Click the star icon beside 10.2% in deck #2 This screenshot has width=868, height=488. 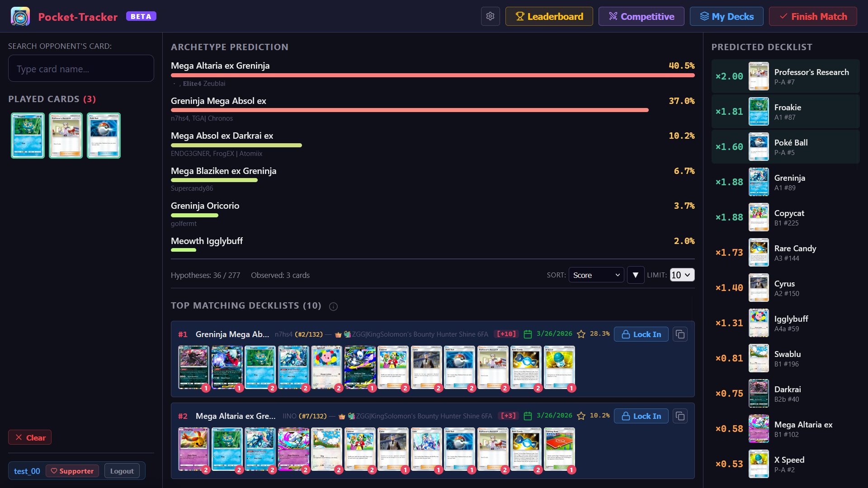click(x=581, y=416)
